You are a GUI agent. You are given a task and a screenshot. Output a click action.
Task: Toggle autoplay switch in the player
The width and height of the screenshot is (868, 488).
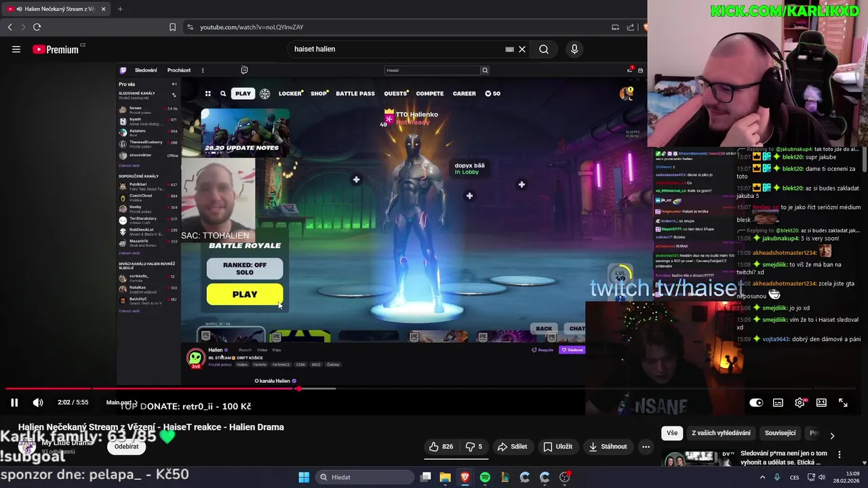click(756, 403)
